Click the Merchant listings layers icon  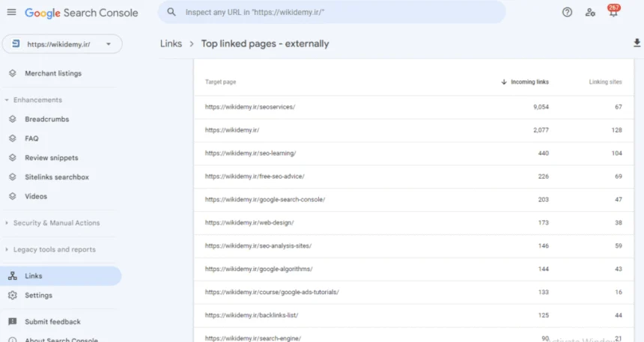[13, 73]
